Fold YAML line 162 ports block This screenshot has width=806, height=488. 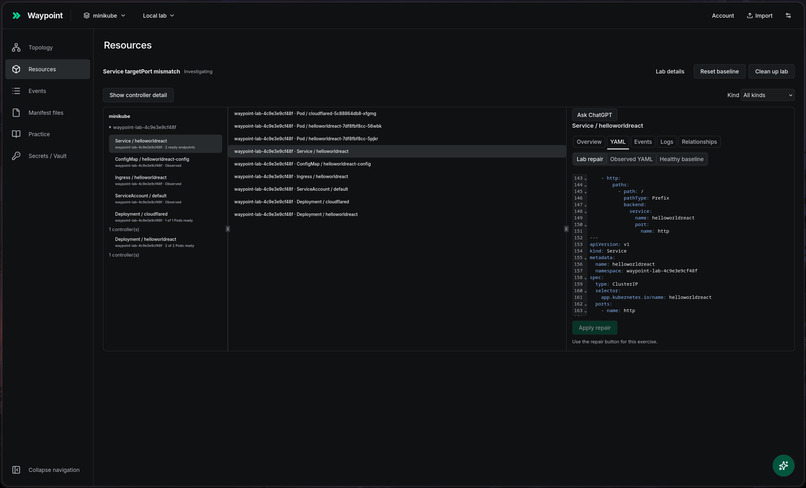pos(585,305)
